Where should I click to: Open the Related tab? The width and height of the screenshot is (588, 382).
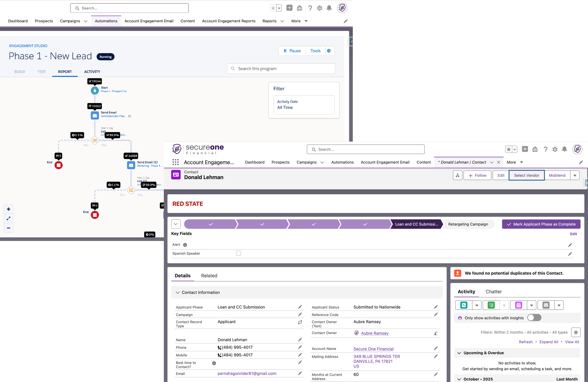tap(209, 276)
